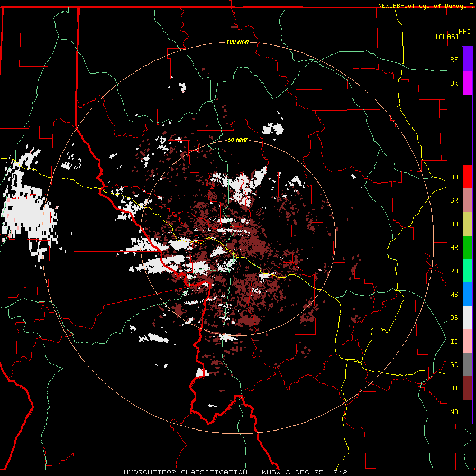Click the BI legend label text
The height and width of the screenshot is (476, 476).
[454, 388]
